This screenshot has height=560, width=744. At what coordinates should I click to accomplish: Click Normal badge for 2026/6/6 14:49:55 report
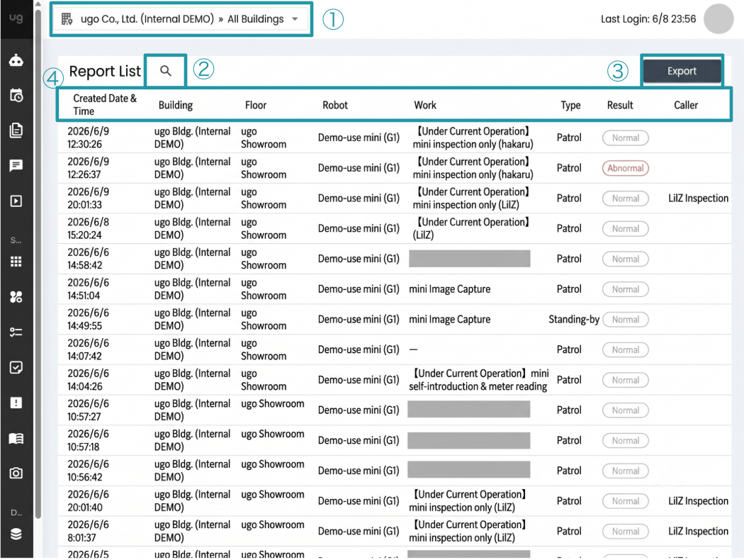coord(626,320)
